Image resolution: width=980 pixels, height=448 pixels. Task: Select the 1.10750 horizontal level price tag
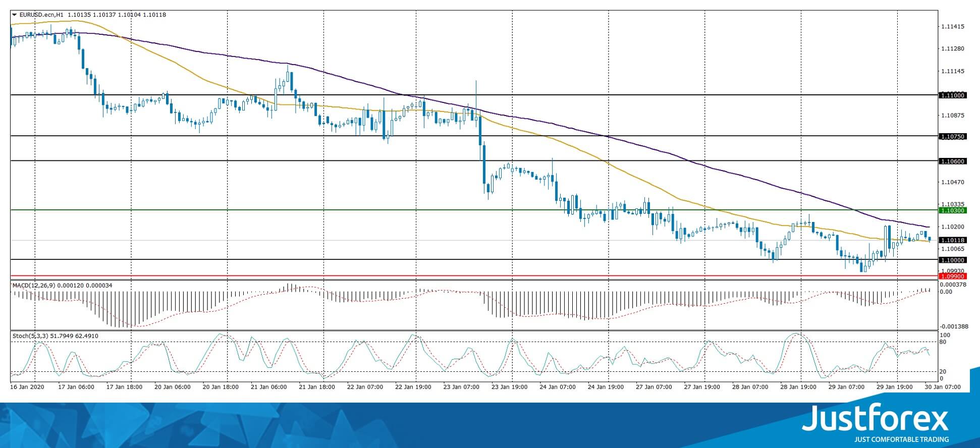pos(952,136)
